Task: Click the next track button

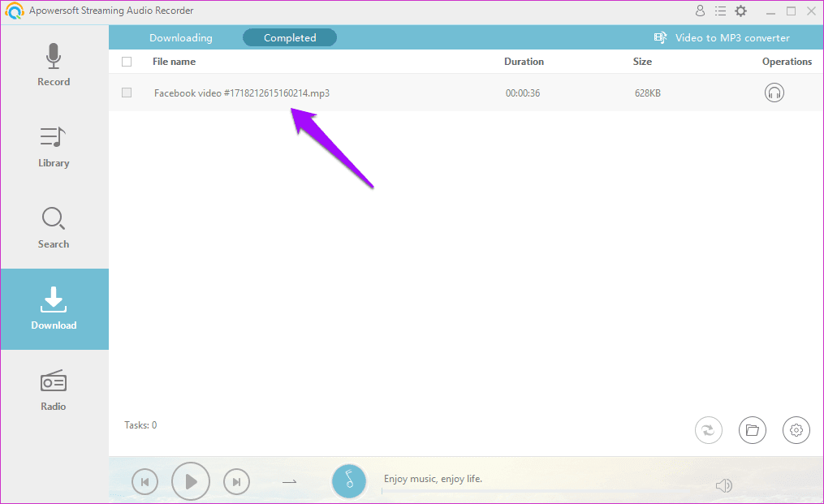Action: 236,481
